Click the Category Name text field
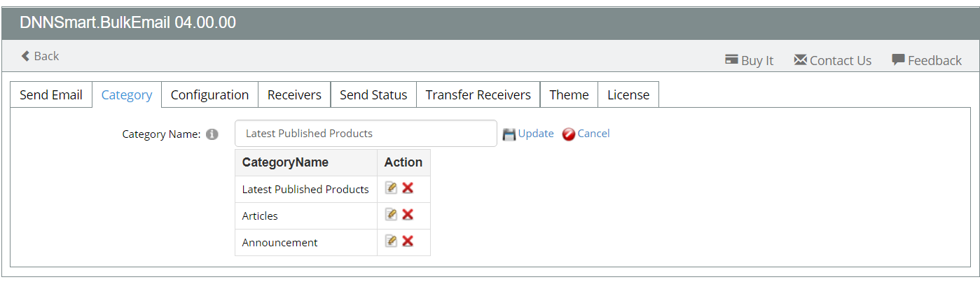Viewport: 980px width, 282px height. pos(366,133)
